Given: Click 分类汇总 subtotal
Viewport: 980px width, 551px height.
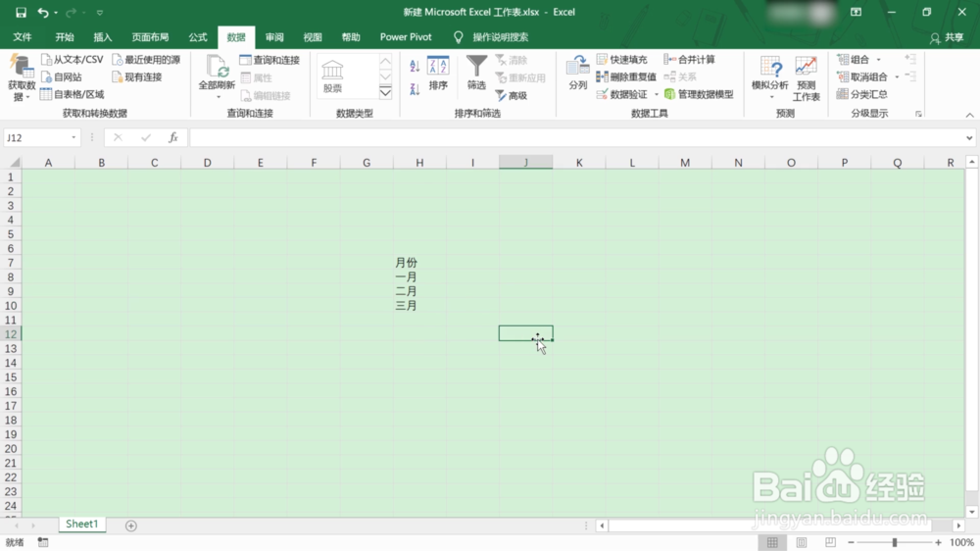Looking at the screenshot, I should tap(862, 94).
